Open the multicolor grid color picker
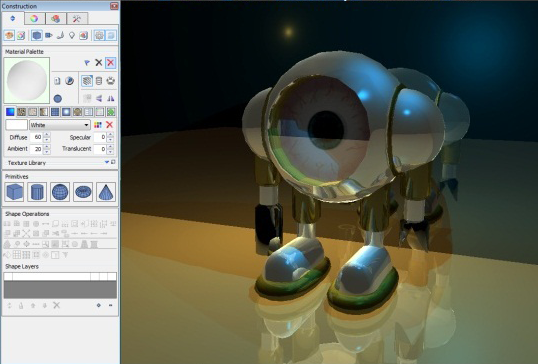Viewport: 538px width, 364px height. click(x=98, y=125)
